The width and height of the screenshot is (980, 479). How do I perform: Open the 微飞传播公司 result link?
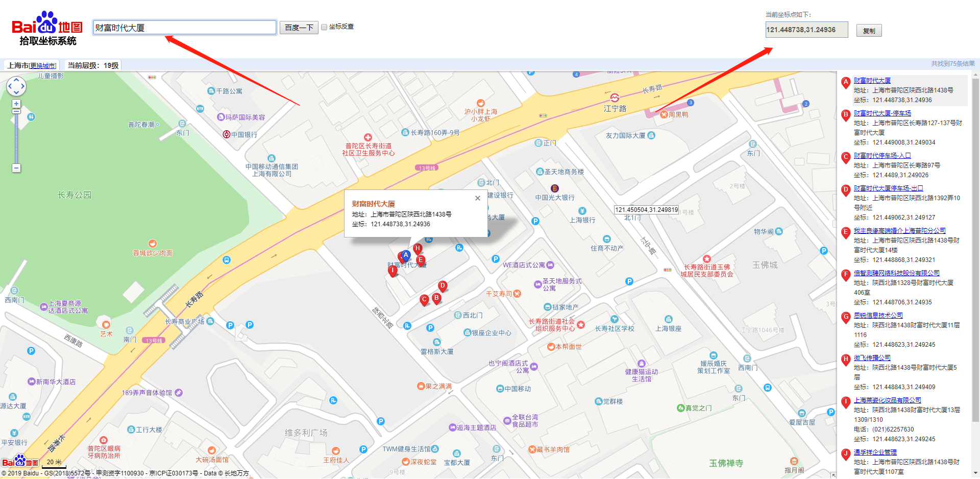(x=872, y=358)
